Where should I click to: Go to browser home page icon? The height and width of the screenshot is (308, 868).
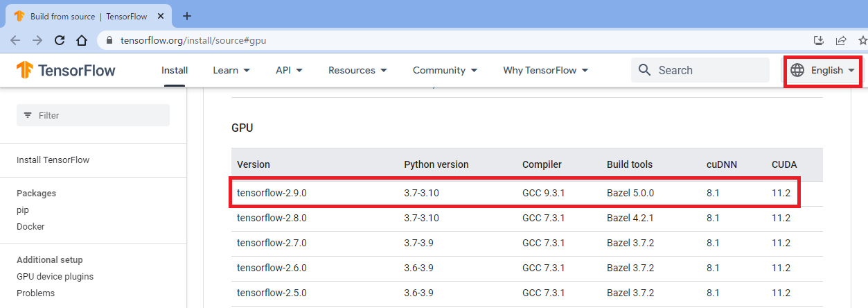point(82,40)
